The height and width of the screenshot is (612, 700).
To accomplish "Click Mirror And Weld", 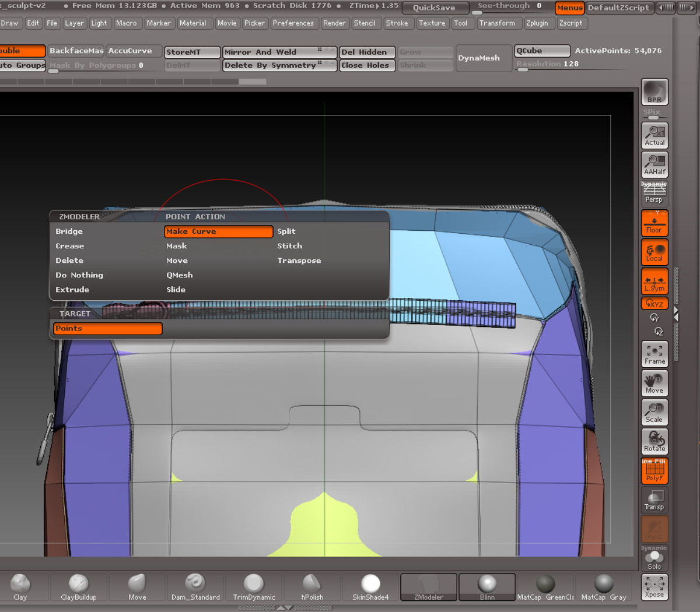I will [x=280, y=52].
